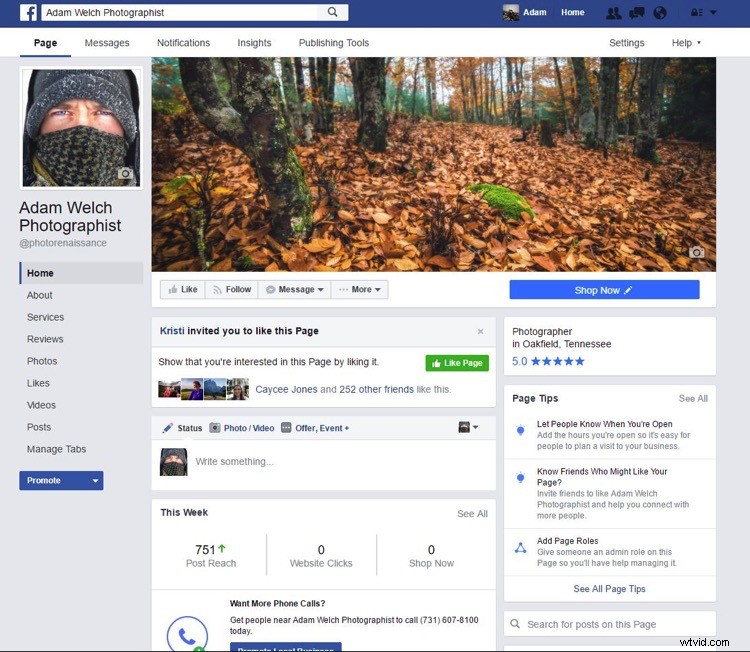Image resolution: width=750 pixels, height=652 pixels.
Task: Click the blue Shop Now button
Action: (x=604, y=290)
